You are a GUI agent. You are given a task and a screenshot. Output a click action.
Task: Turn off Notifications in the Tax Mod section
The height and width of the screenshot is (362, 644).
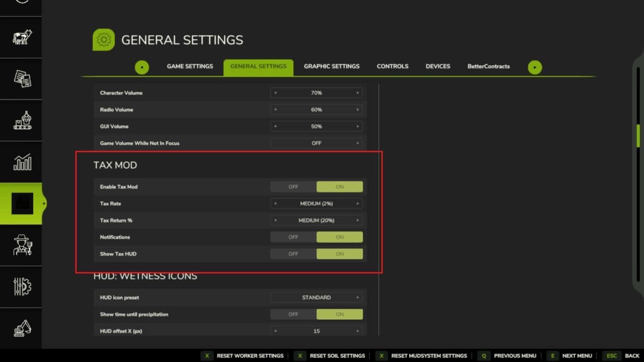coord(292,237)
